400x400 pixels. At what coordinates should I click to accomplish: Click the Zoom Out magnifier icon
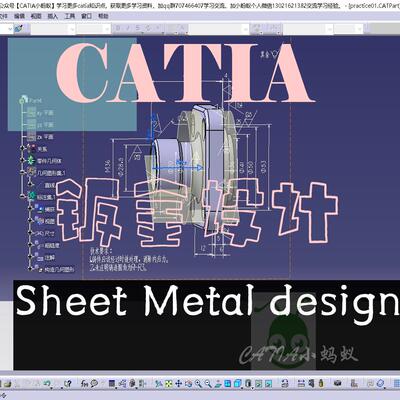click(x=208, y=384)
